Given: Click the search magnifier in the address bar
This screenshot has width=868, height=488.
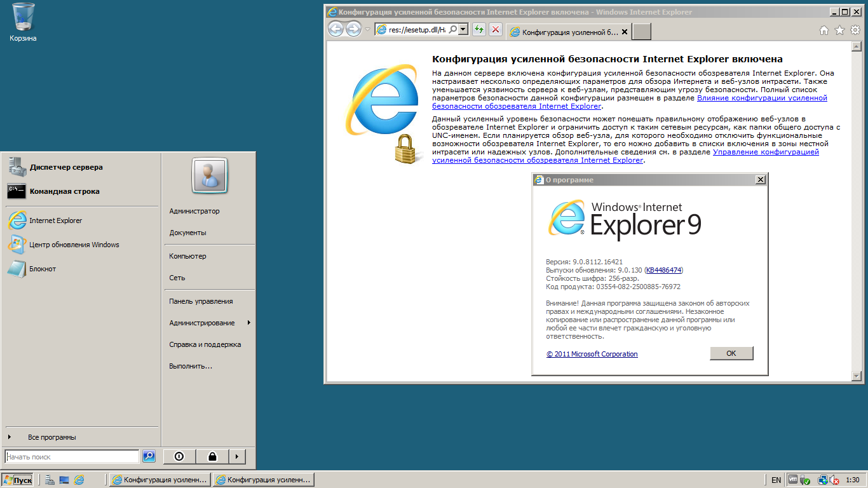Looking at the screenshot, I should pyautogui.click(x=452, y=29).
